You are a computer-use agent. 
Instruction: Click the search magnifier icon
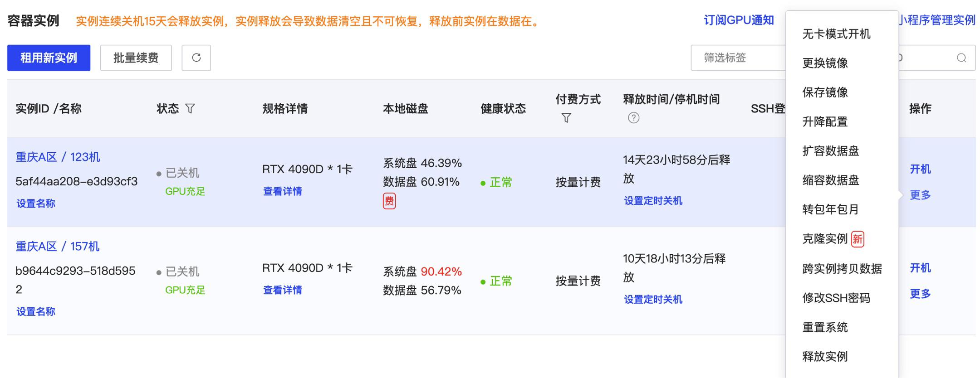pyautogui.click(x=961, y=58)
